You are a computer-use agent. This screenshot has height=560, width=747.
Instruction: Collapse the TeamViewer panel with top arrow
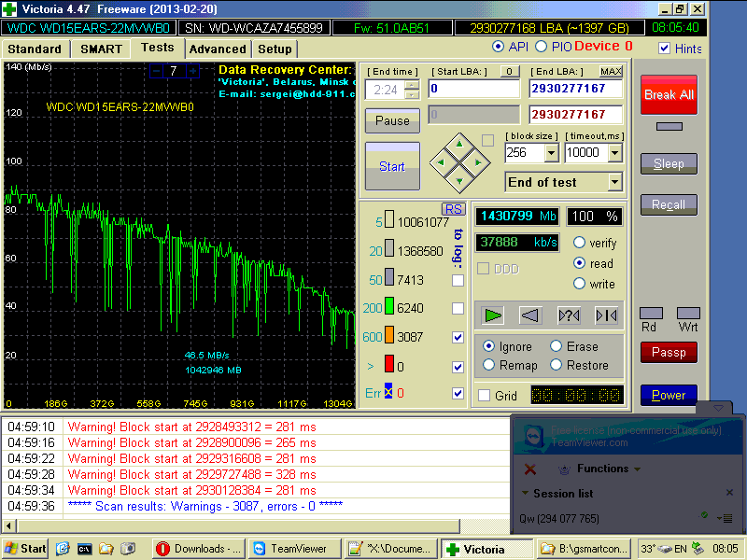click(x=718, y=408)
